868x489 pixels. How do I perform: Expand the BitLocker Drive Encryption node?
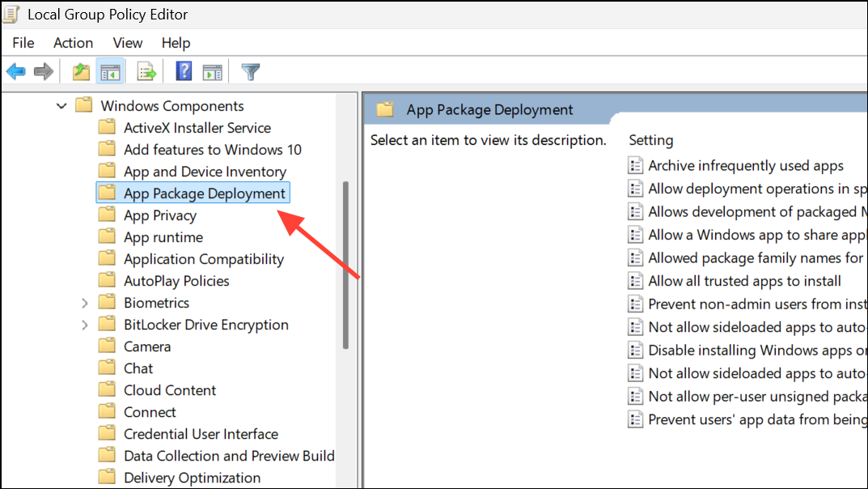[x=84, y=325]
